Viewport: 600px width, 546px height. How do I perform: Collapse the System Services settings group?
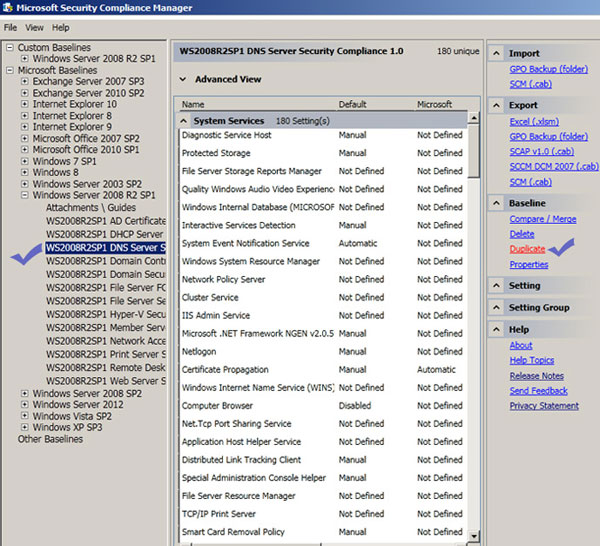(x=184, y=121)
